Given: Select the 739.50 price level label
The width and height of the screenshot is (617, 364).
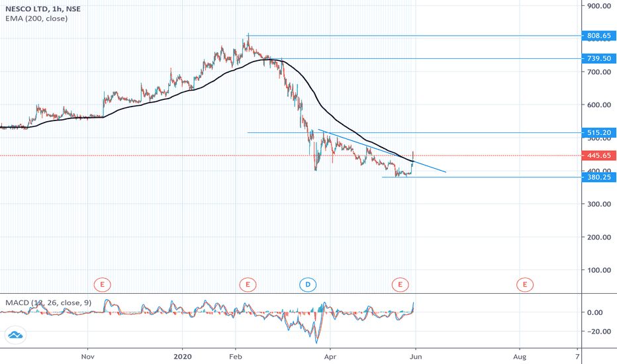Looking at the screenshot, I should click(x=599, y=58).
